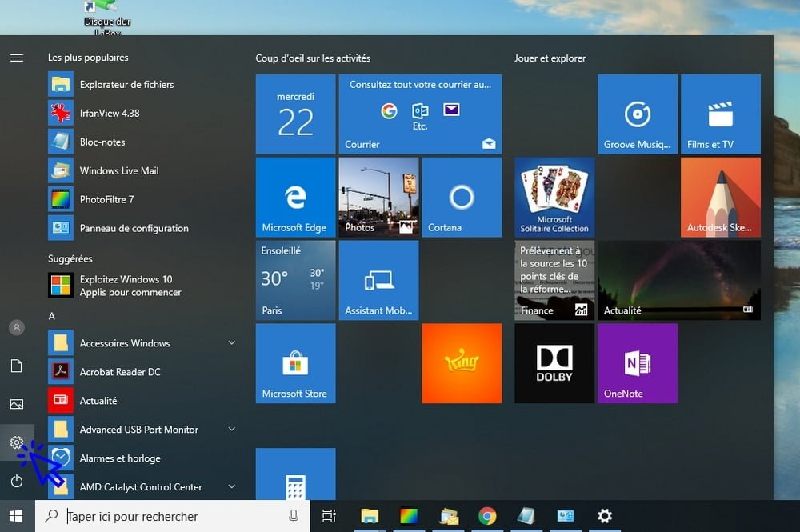Open the Courrier mail tile
The image size is (800, 532).
421,114
